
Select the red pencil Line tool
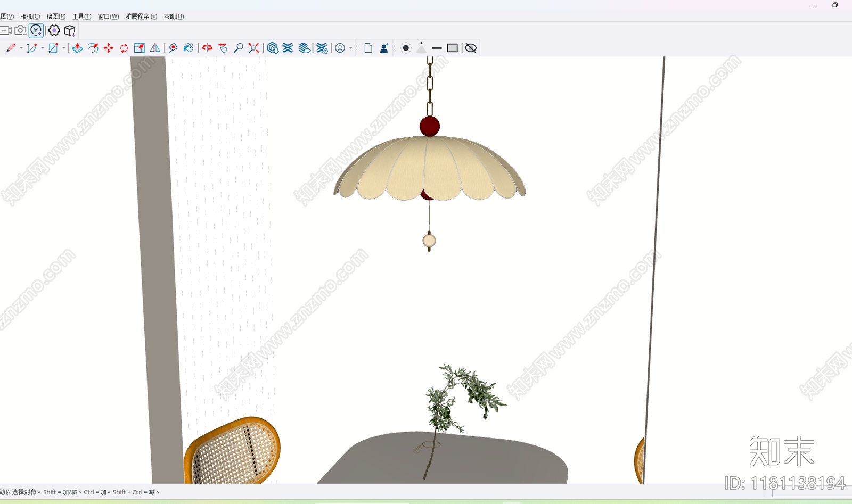click(x=11, y=48)
